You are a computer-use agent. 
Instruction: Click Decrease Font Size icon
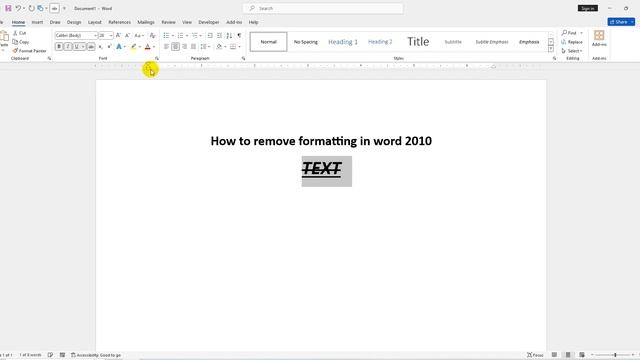127,36
